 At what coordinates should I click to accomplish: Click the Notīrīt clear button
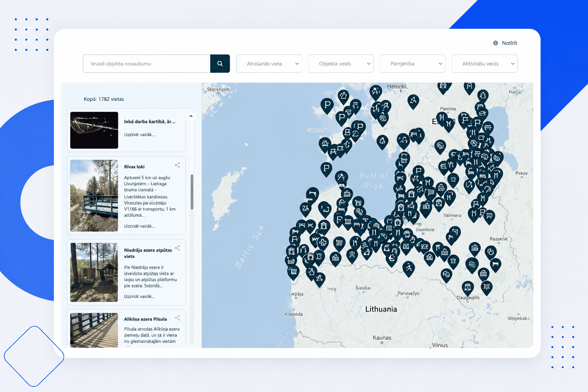pos(505,43)
